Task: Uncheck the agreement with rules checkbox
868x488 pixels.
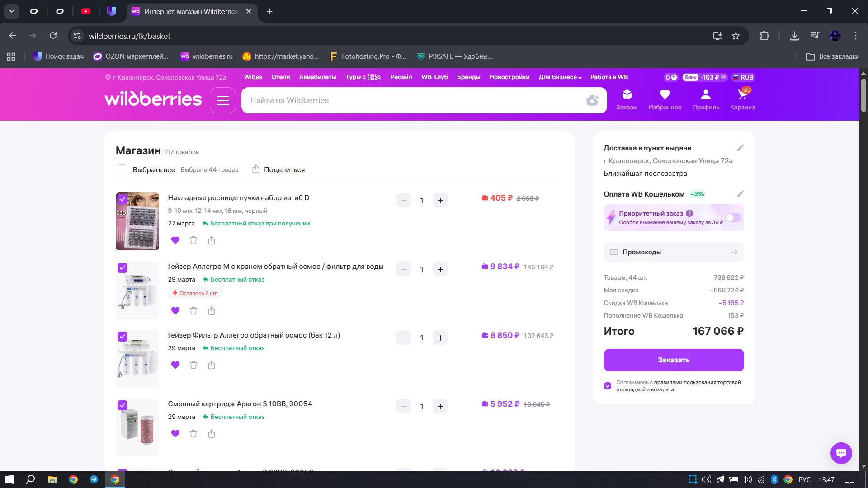Action: coord(608,386)
